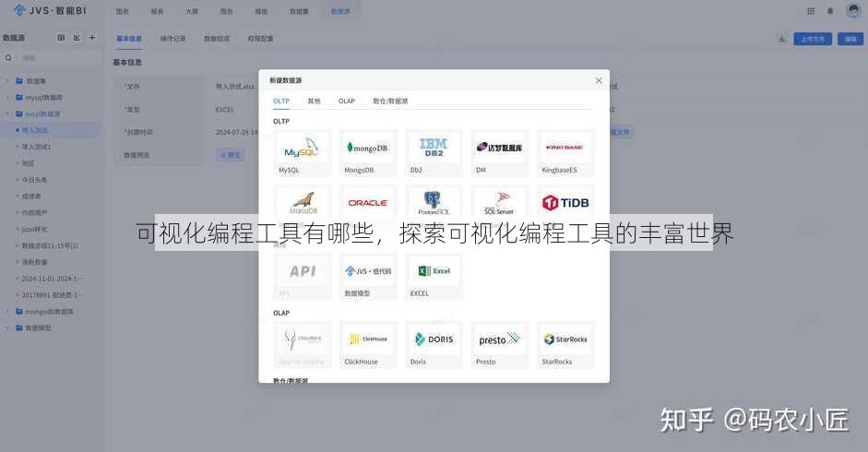Screen dimensions: 868x452
Task: Select the Doris data source card
Action: tap(434, 345)
